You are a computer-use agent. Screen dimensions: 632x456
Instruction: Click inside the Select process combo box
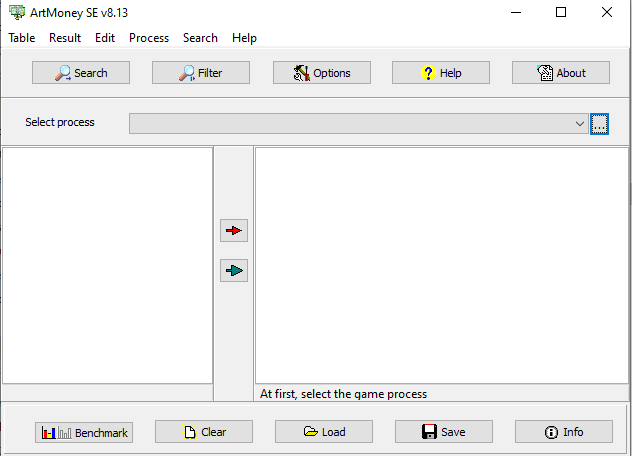point(359,124)
